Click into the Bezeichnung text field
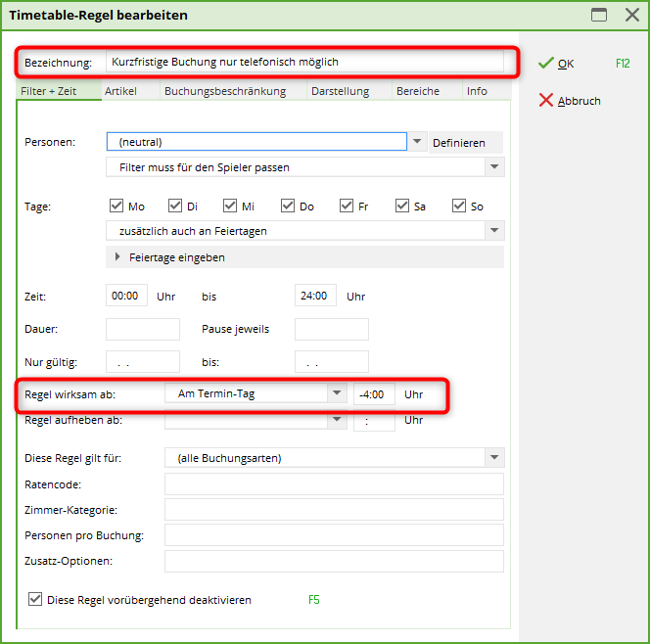Viewport: 650px width, 644px height. 303,62
